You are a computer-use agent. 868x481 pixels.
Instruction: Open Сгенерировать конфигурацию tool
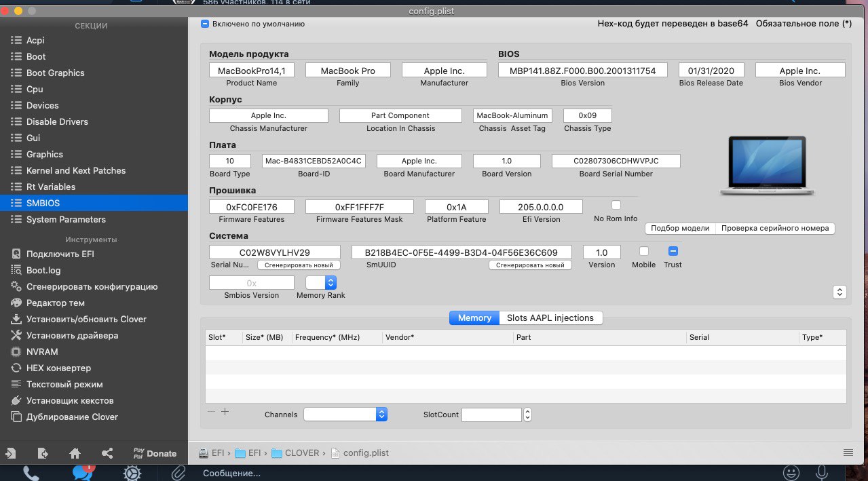click(94, 286)
